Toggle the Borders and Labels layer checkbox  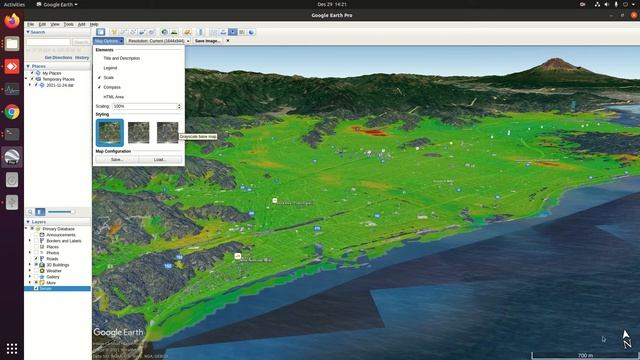[36, 241]
